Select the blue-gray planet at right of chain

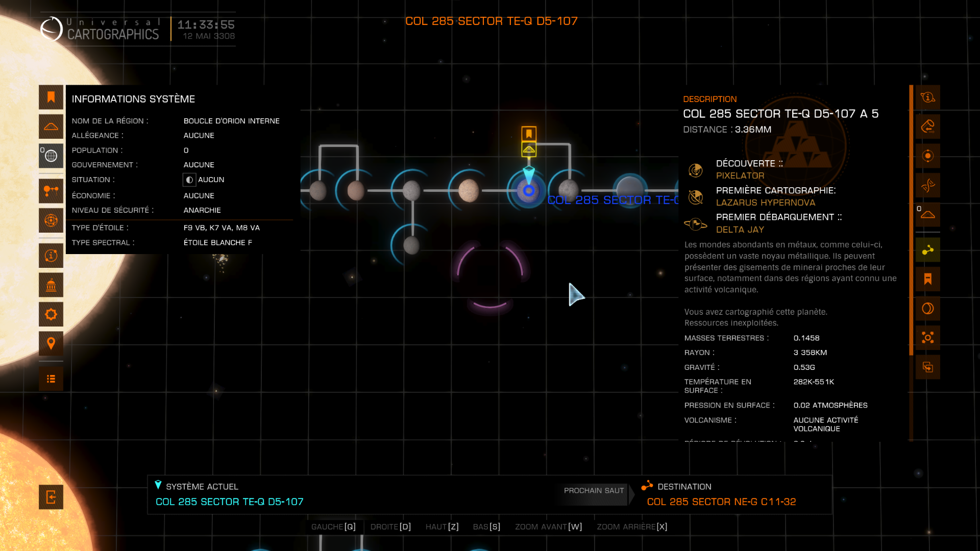[x=630, y=190]
